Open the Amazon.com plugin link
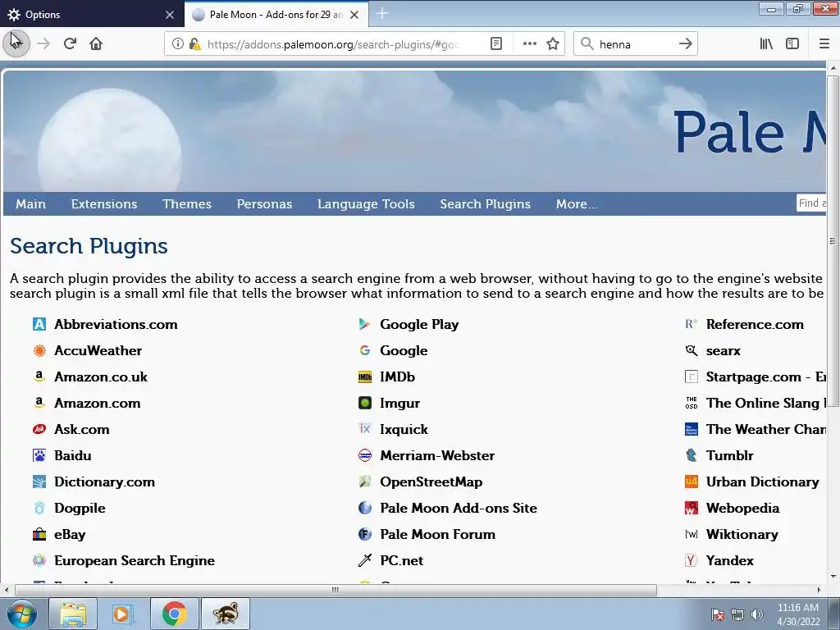The image size is (840, 630). click(98, 403)
